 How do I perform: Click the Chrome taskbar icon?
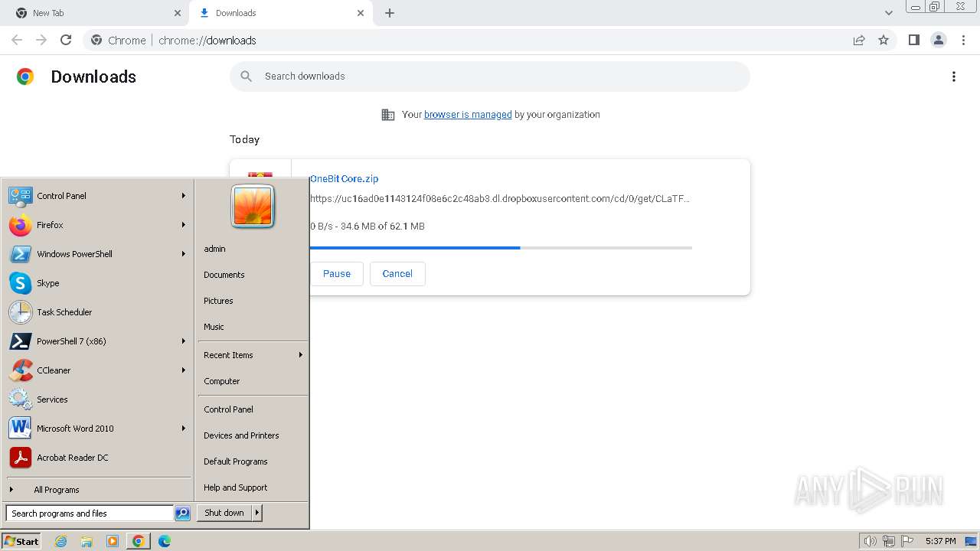point(138,541)
